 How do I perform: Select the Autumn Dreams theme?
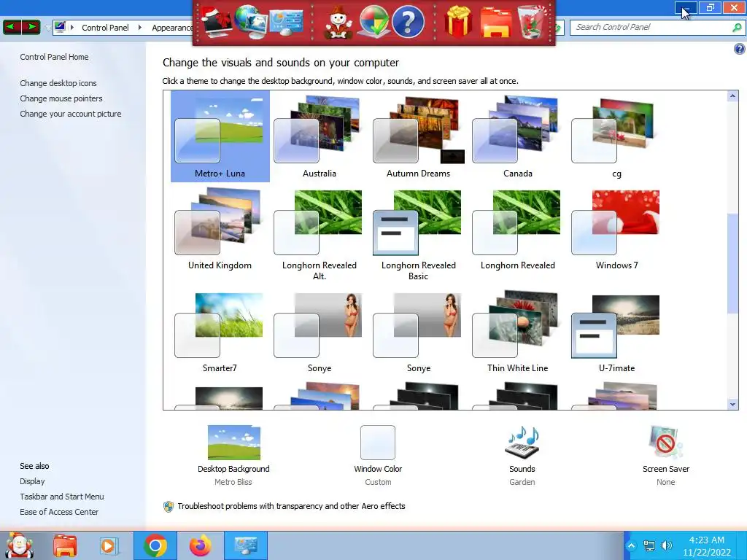(x=418, y=136)
